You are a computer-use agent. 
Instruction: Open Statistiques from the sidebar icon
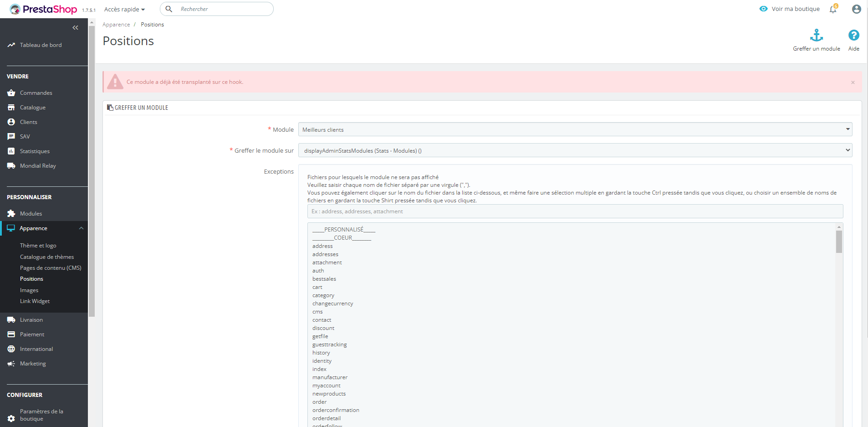click(11, 151)
